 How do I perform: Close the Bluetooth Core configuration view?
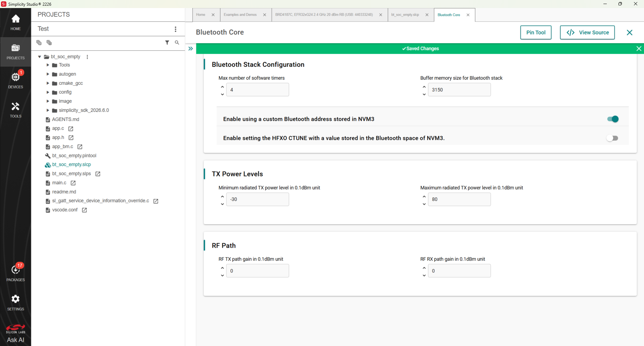click(x=630, y=33)
